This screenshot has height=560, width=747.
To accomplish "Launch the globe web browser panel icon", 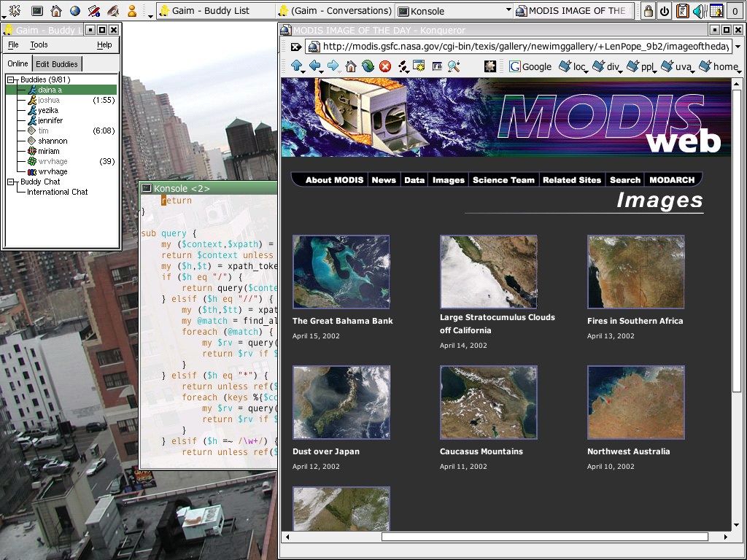I will [75, 10].
